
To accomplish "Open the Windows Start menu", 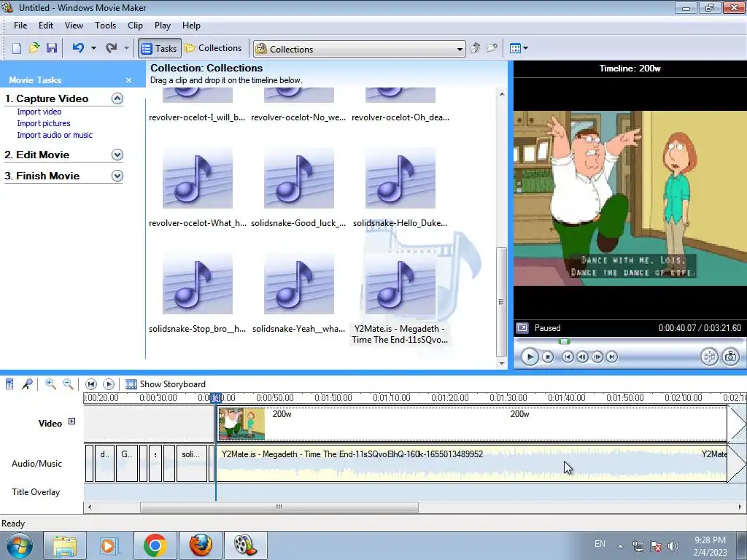I will [20, 545].
